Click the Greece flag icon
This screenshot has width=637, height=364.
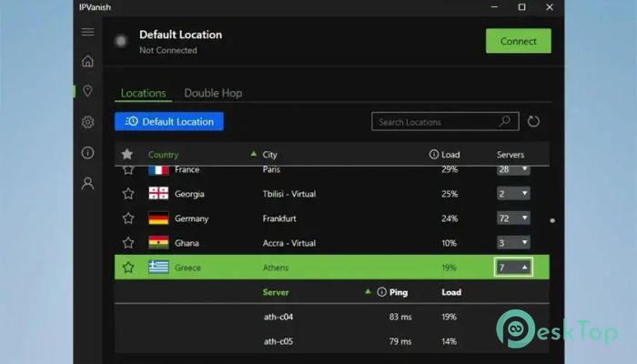pos(158,268)
